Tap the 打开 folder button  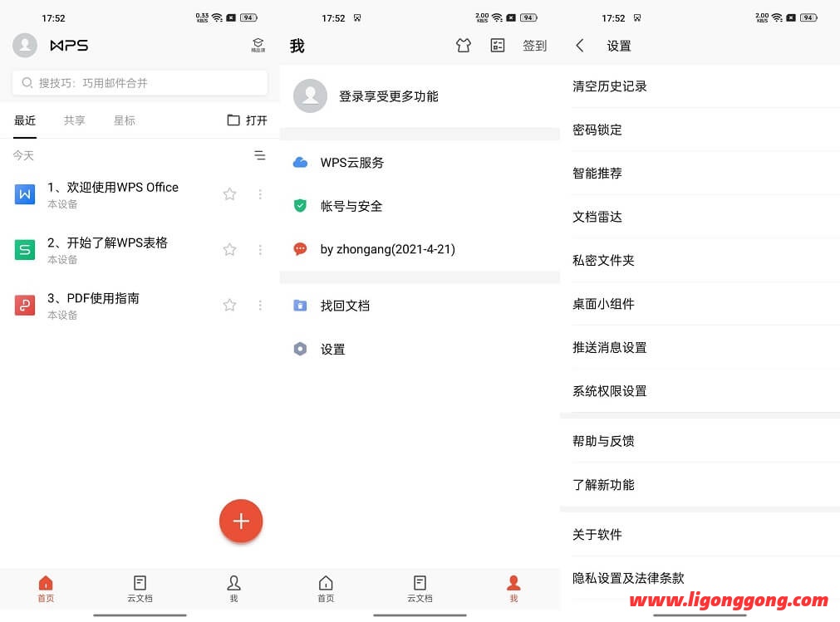247,120
